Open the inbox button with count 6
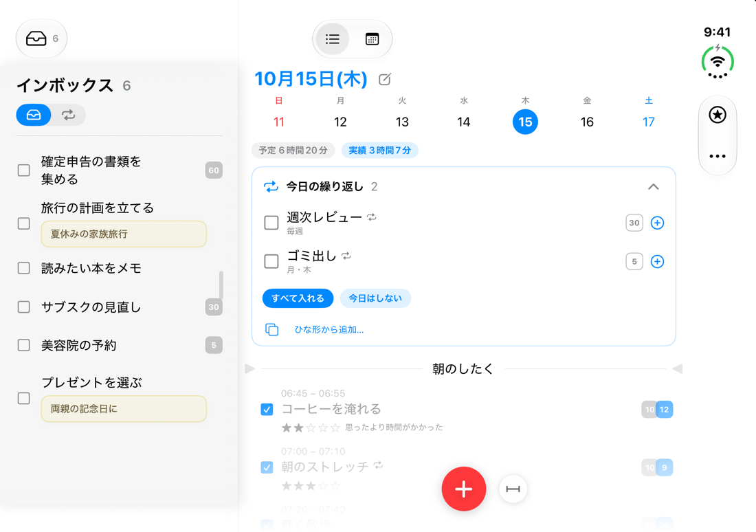 click(41, 38)
